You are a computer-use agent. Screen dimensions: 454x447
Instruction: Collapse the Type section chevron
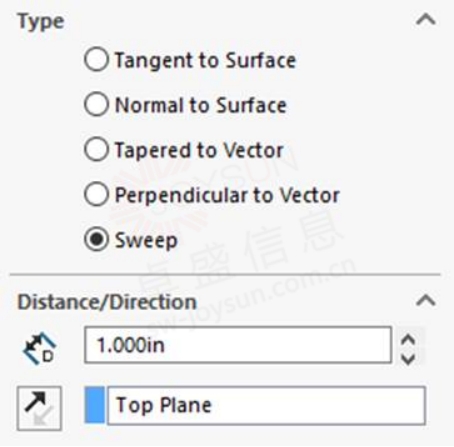tap(426, 20)
